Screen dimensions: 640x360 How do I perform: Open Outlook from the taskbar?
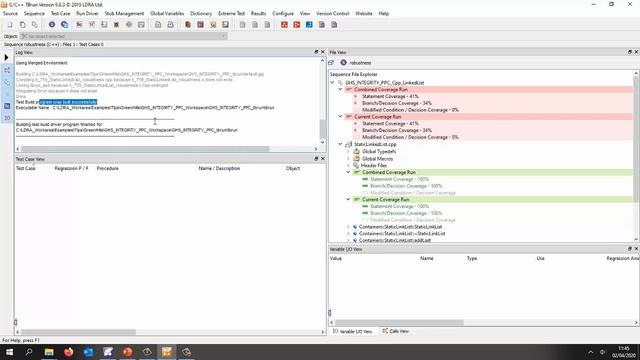point(88,352)
